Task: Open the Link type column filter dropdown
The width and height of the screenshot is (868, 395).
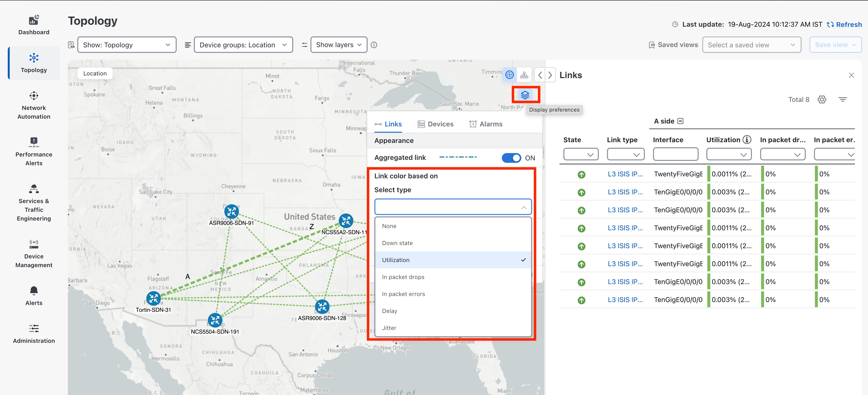Action: pyautogui.click(x=626, y=154)
